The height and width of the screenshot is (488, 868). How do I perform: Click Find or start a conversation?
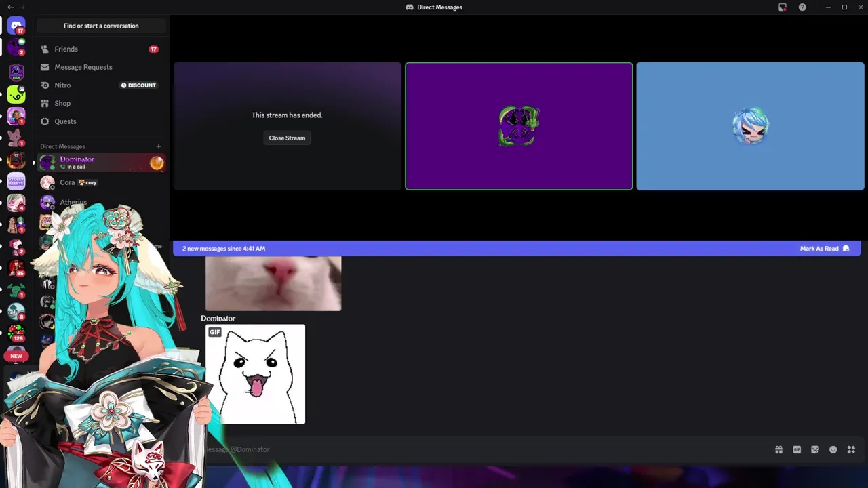pos(101,26)
